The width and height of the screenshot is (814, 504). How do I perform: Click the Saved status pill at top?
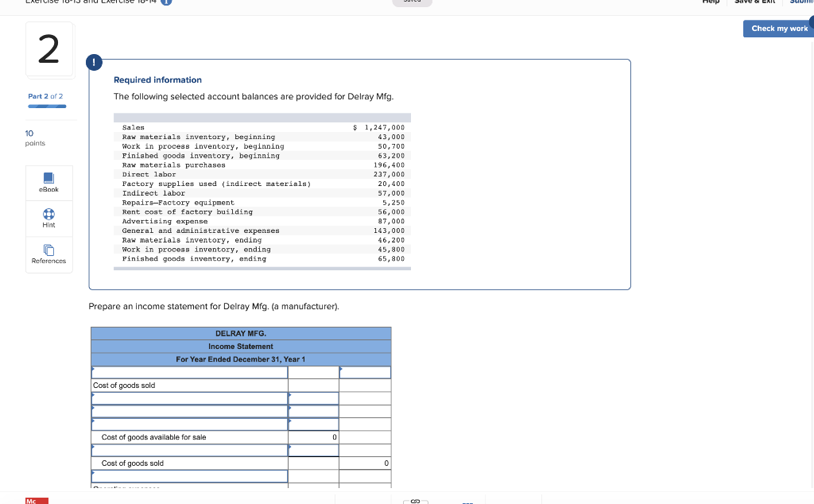pos(412,2)
